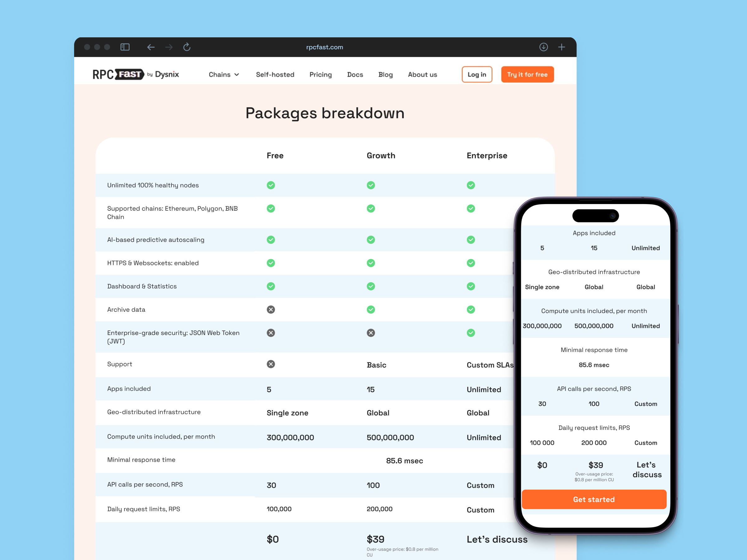Click the RPC Fast logo
Image resolution: width=747 pixels, height=560 pixels.
tap(135, 74)
